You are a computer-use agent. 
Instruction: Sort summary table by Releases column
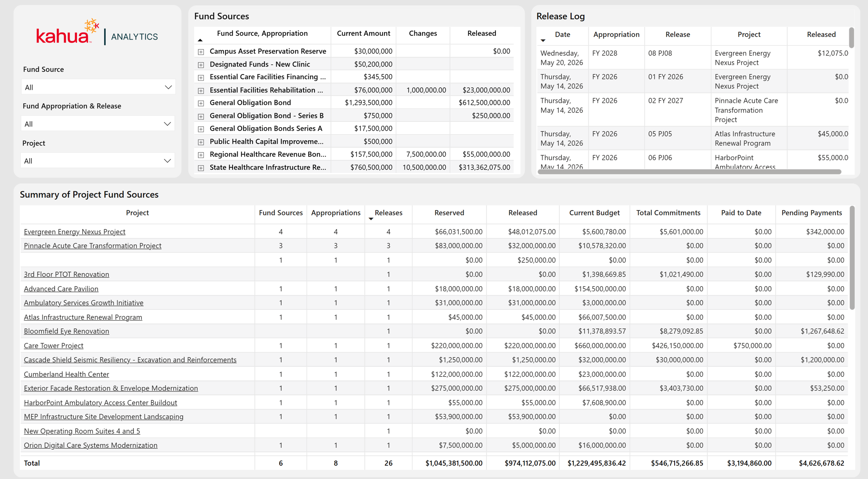[388, 213]
